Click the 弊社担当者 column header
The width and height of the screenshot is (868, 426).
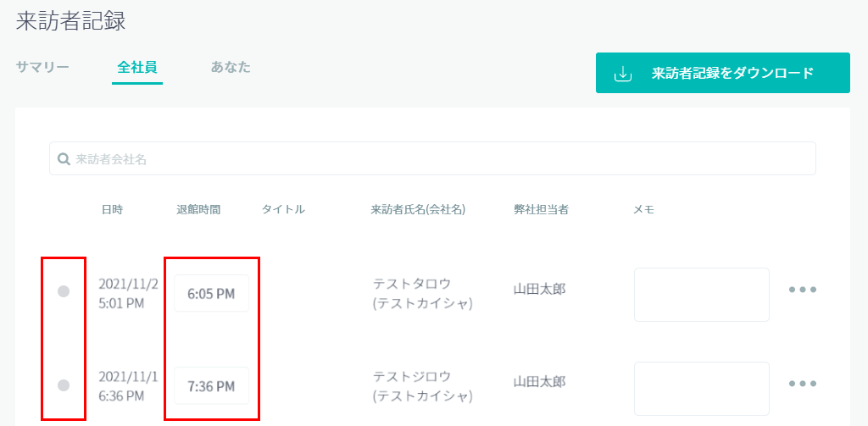[x=541, y=210]
